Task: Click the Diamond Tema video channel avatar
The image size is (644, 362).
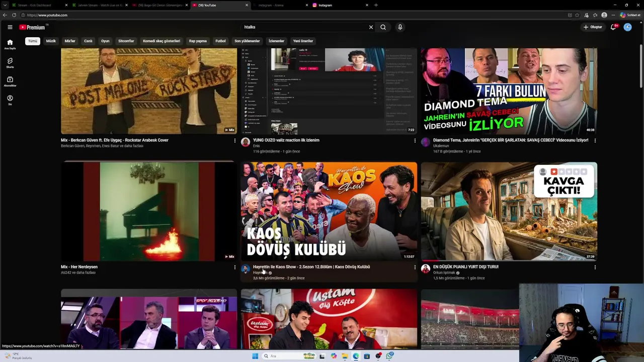Action: 426,142
